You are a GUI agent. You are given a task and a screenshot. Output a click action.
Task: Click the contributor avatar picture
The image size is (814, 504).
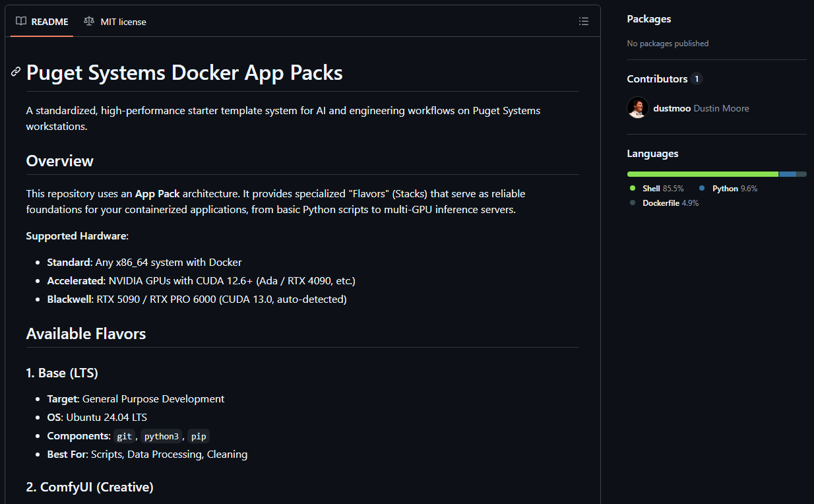tap(637, 108)
